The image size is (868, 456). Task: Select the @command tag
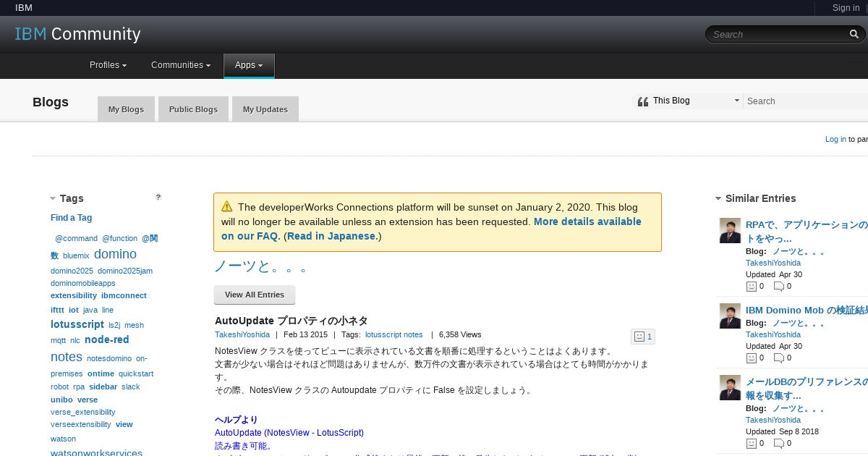click(76, 238)
